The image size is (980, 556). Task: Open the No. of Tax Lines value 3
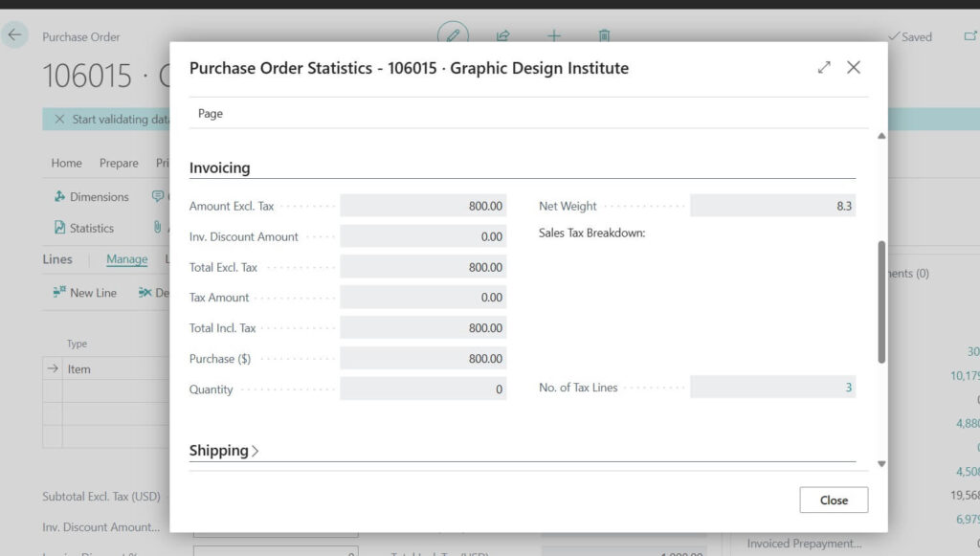(848, 388)
